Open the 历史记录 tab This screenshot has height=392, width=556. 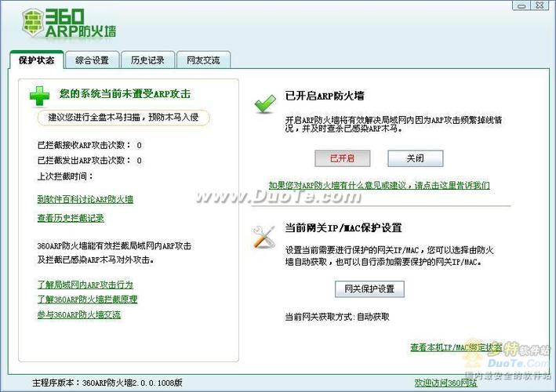(x=147, y=60)
